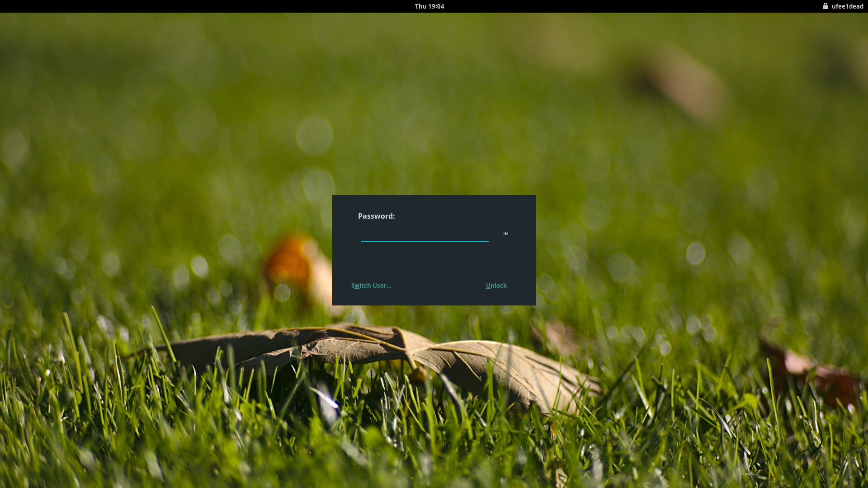
Task: Click the 'ie' keyboard layout indicator
Action: point(505,233)
